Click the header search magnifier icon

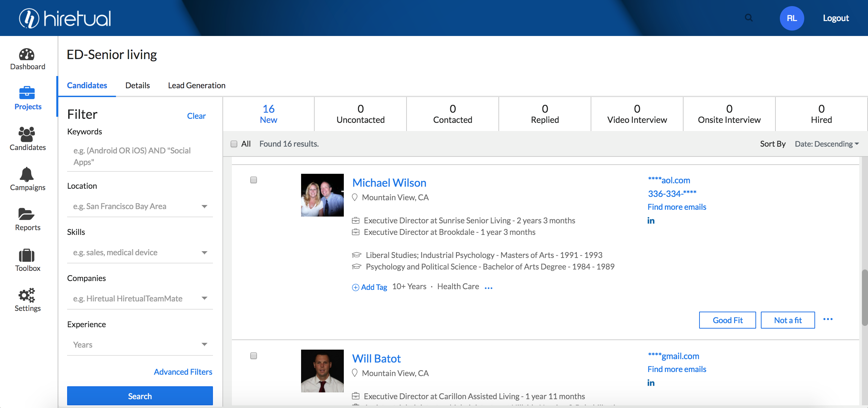pos(749,18)
